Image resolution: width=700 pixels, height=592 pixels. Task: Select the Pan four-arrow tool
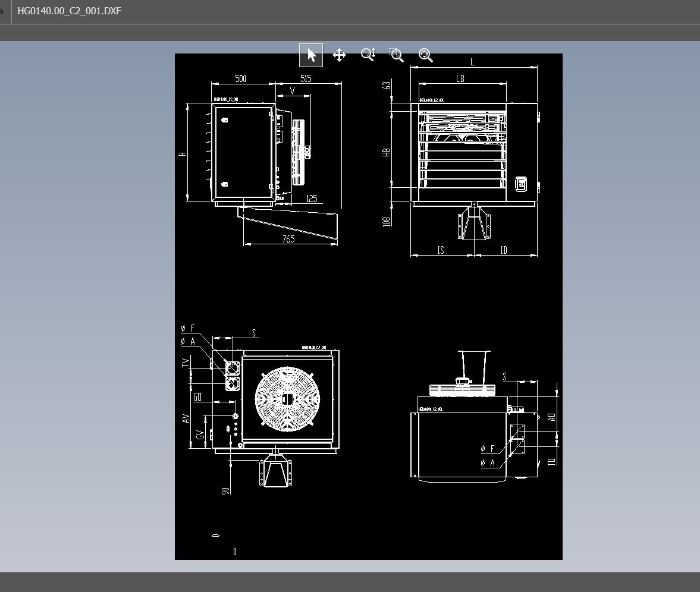(339, 55)
